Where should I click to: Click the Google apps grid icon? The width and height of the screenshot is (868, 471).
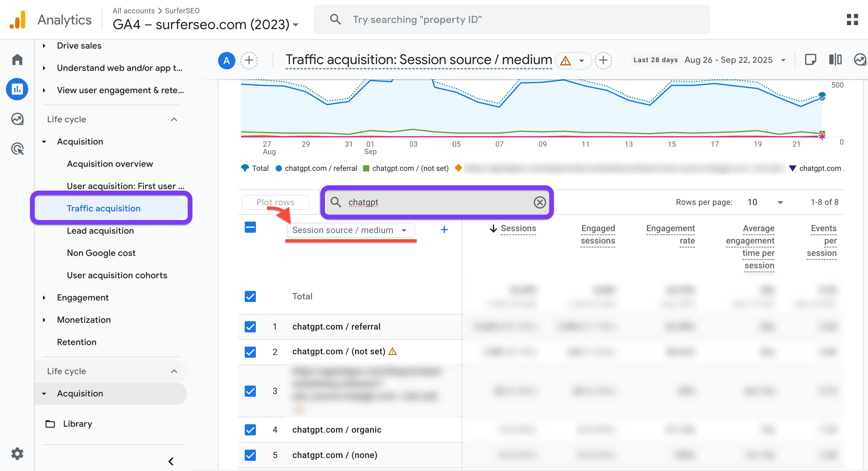pos(852,19)
